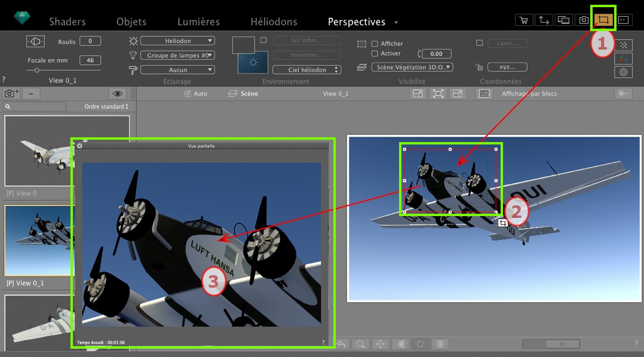
Task: Open the Scène;Végétation 3D visibility dropdown
Action: pyautogui.click(x=412, y=67)
